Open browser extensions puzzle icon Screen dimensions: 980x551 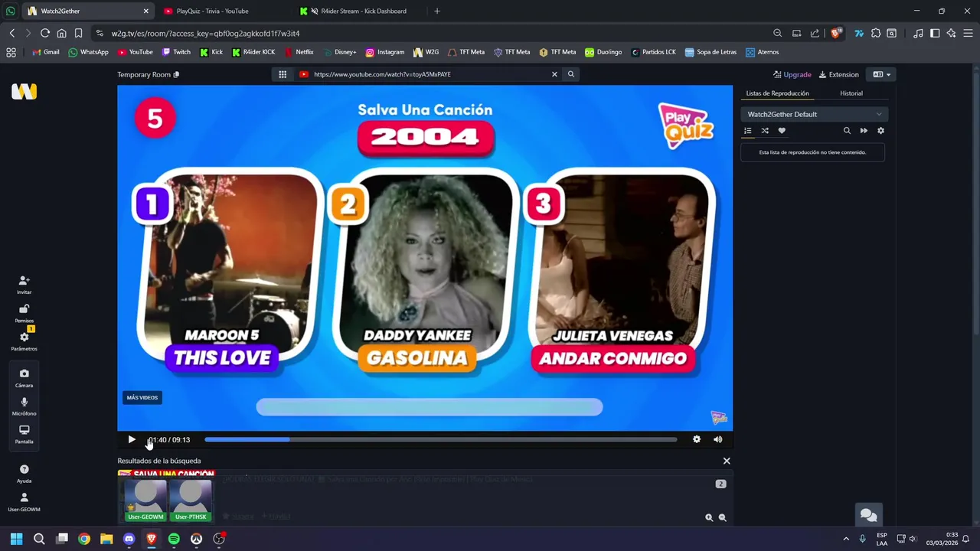coord(876,33)
